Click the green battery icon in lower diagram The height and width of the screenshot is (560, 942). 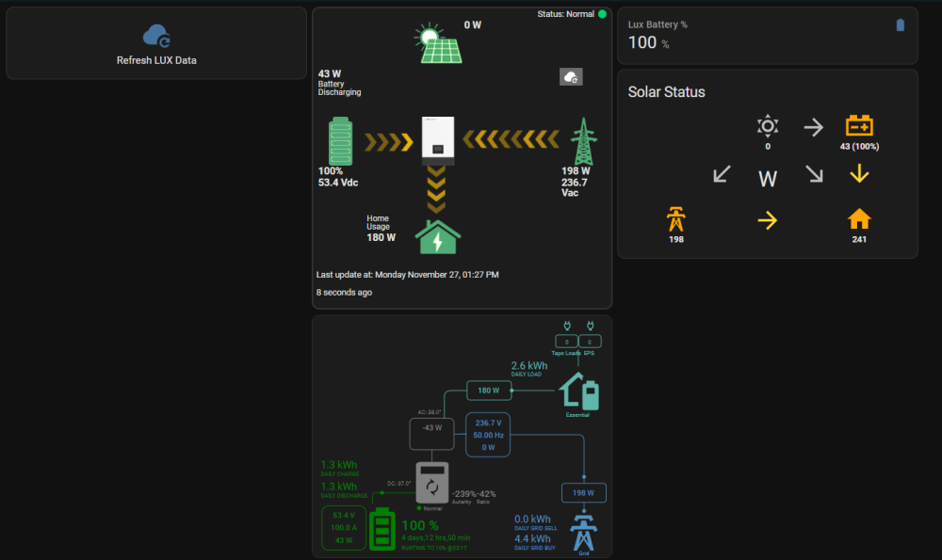[382, 529]
